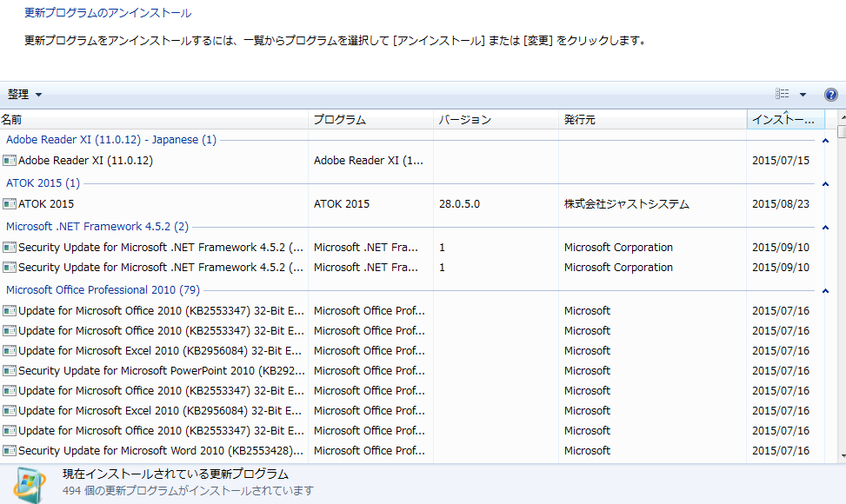The width and height of the screenshot is (846, 504).
Task: Select the ATOK 2015 update name
Action: [46, 204]
